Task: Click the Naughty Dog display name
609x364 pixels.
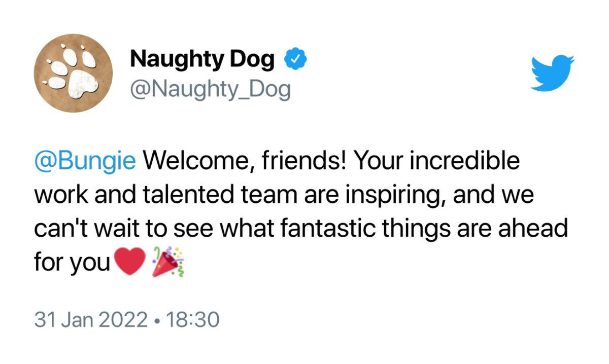Action: pyautogui.click(x=202, y=60)
